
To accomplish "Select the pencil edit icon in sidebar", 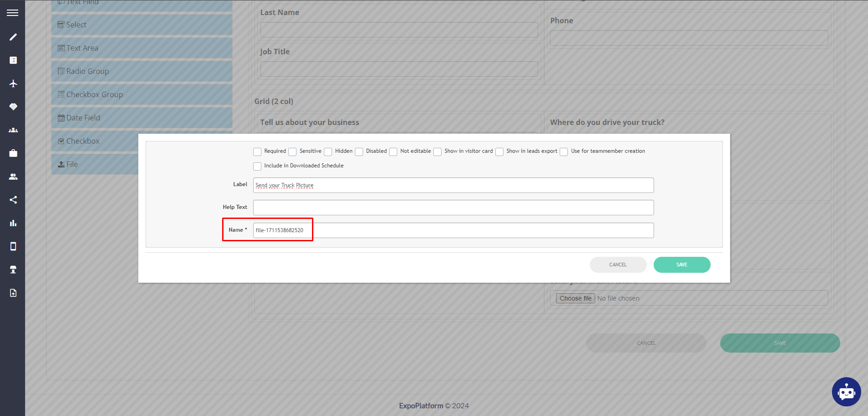I will point(13,36).
